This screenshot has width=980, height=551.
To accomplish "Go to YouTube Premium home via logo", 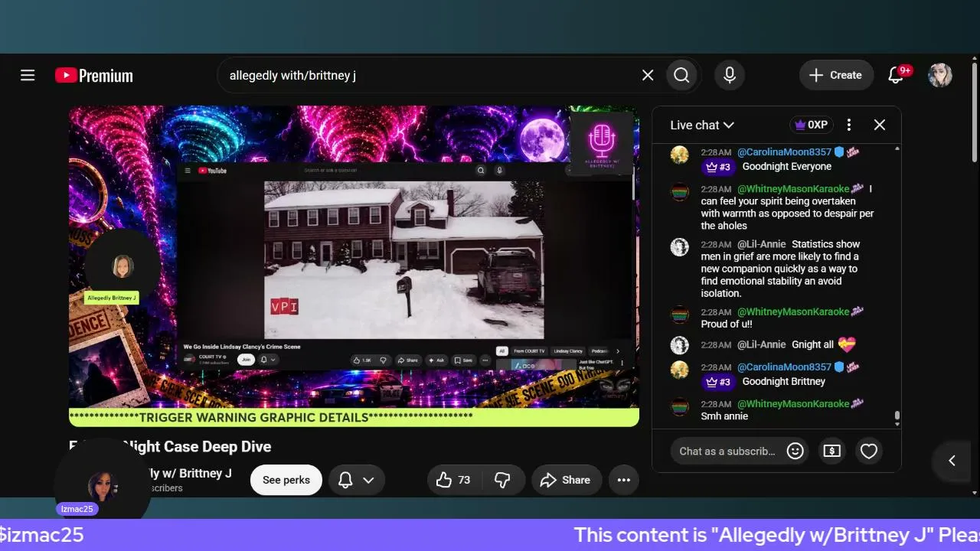I will [x=94, y=75].
